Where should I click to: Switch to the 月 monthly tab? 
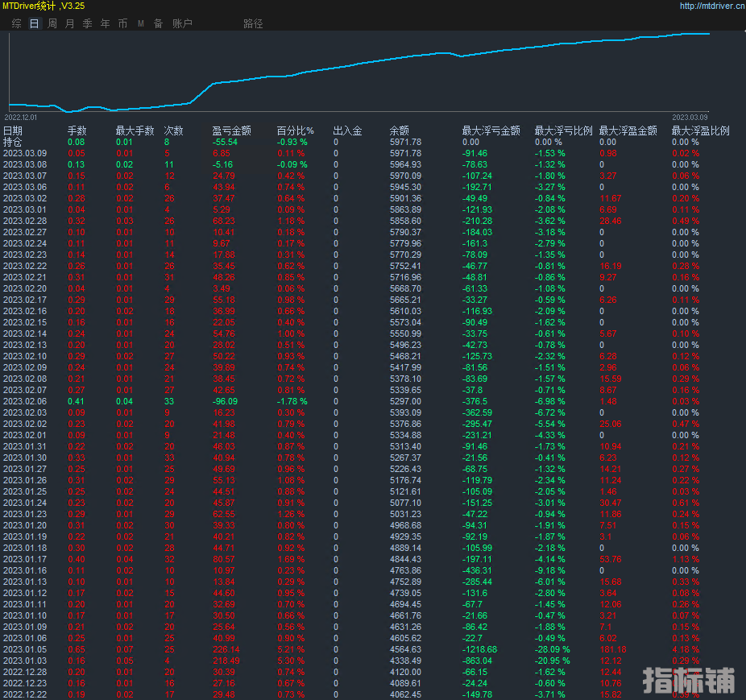tap(70, 23)
